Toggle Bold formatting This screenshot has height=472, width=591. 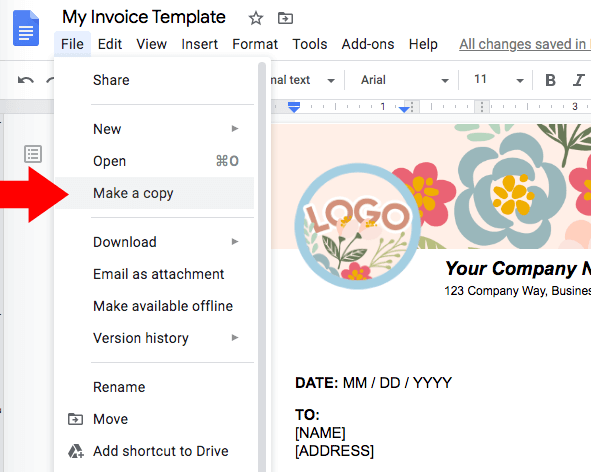550,80
